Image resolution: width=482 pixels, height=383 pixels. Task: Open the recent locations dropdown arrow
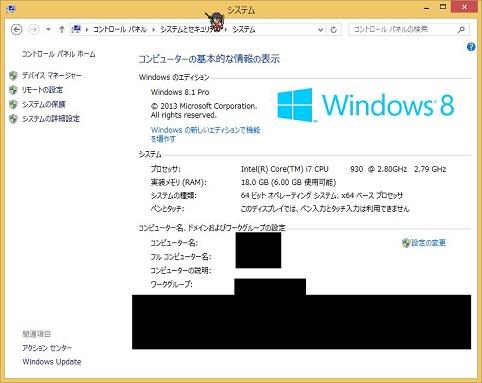click(x=48, y=29)
